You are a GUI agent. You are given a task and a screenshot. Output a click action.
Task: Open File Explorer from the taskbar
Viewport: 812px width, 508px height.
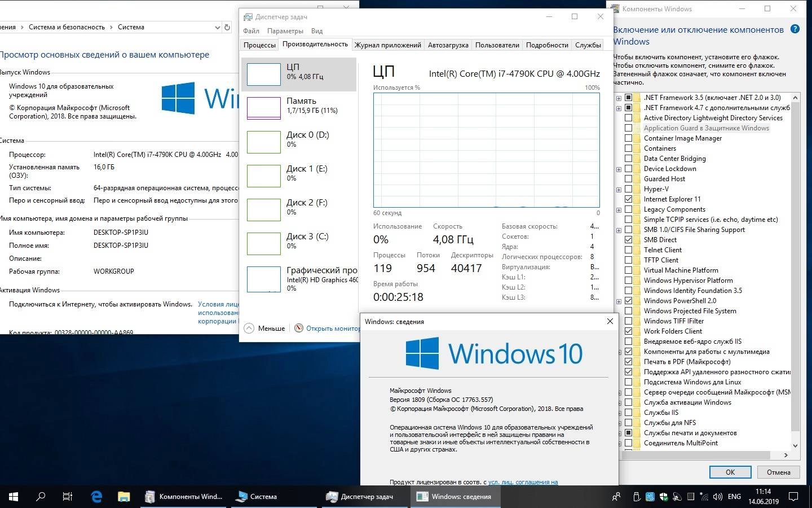[x=123, y=497]
